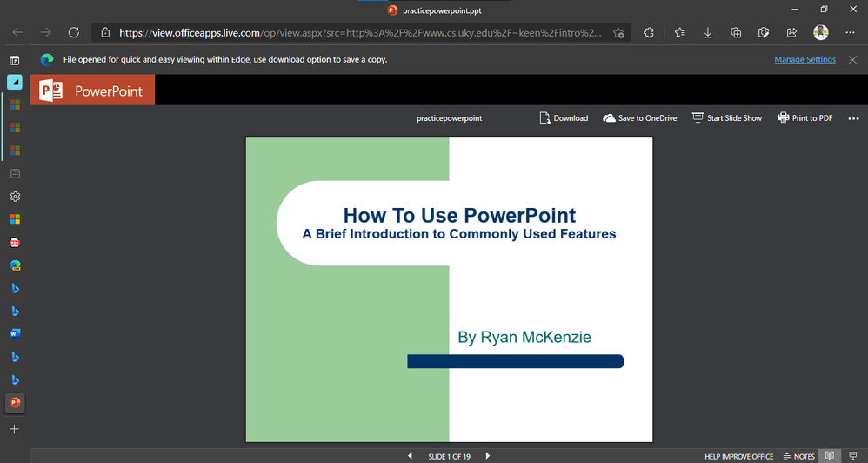Dismiss the Edge file-opened notification bar
The height and width of the screenshot is (463, 868).
click(x=852, y=60)
